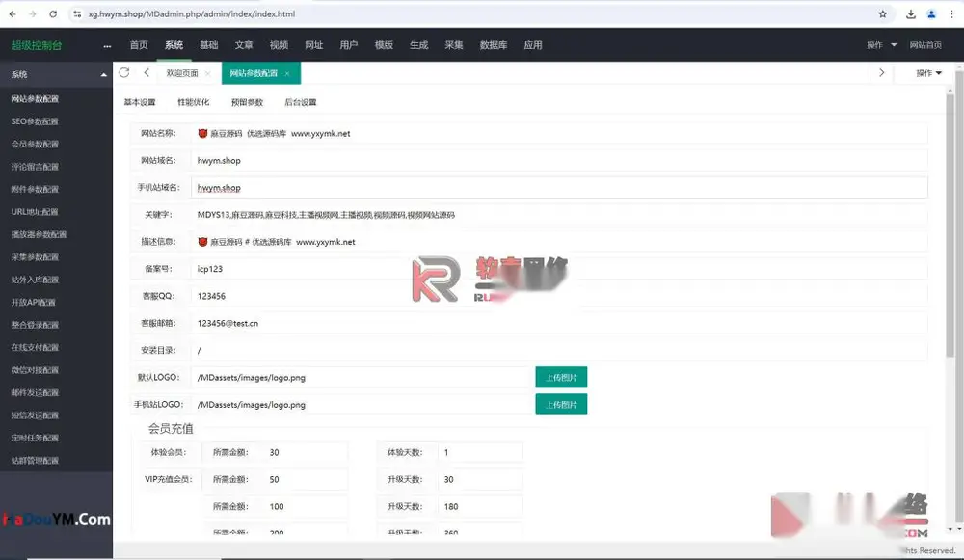The height and width of the screenshot is (560, 964).
Task: Collapse the 系统 sidebar group
Action: coord(103,74)
